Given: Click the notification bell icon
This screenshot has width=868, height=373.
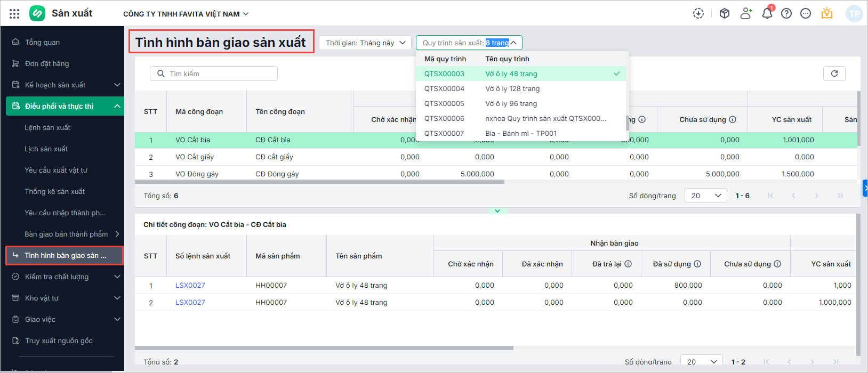Looking at the screenshot, I should click(x=767, y=14).
